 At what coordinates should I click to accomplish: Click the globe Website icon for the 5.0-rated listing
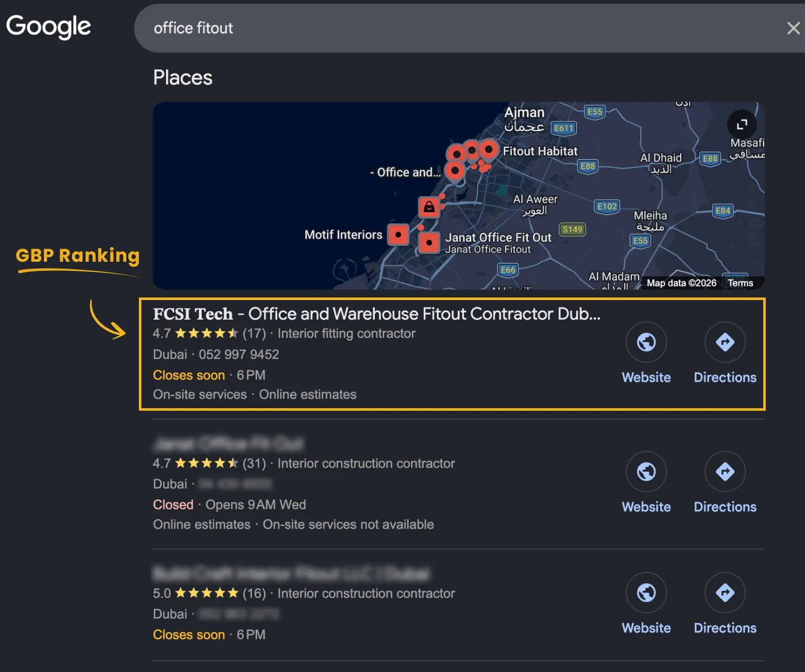pyautogui.click(x=647, y=593)
